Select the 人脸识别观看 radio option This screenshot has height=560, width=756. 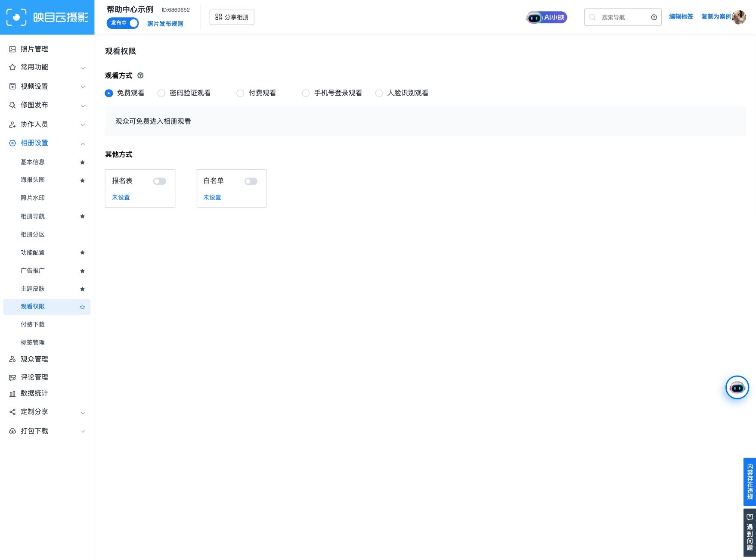tap(379, 93)
